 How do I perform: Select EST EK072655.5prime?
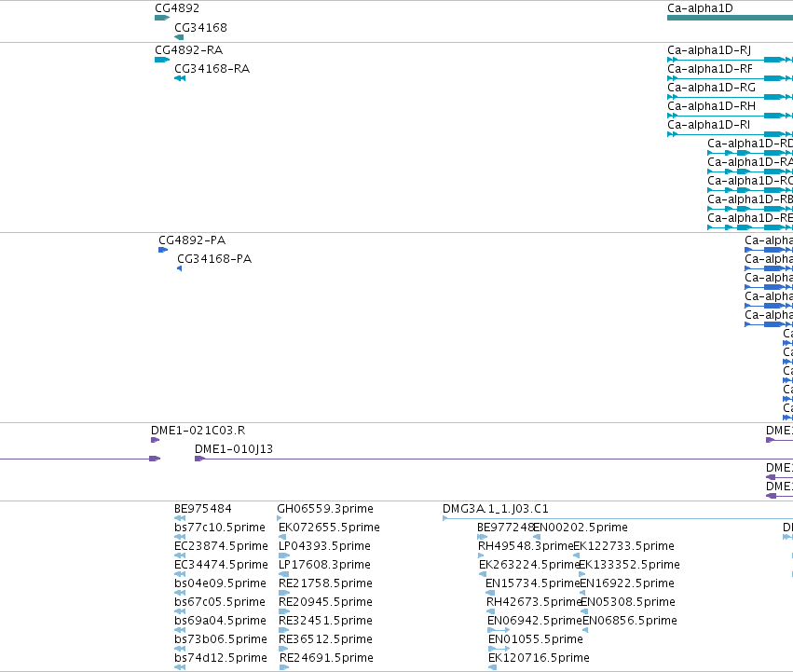click(x=329, y=528)
